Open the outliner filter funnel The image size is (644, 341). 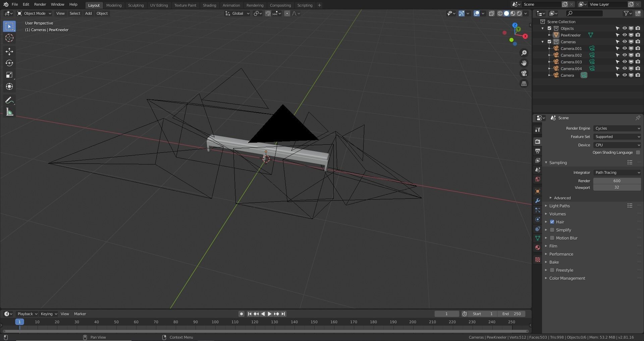coord(628,13)
